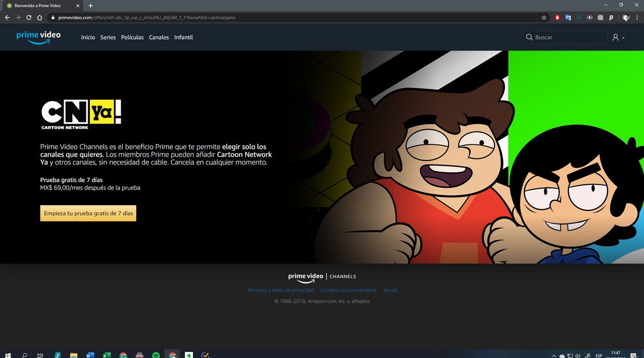Click the browser forward arrow
The image size is (644, 358).
[18, 17]
